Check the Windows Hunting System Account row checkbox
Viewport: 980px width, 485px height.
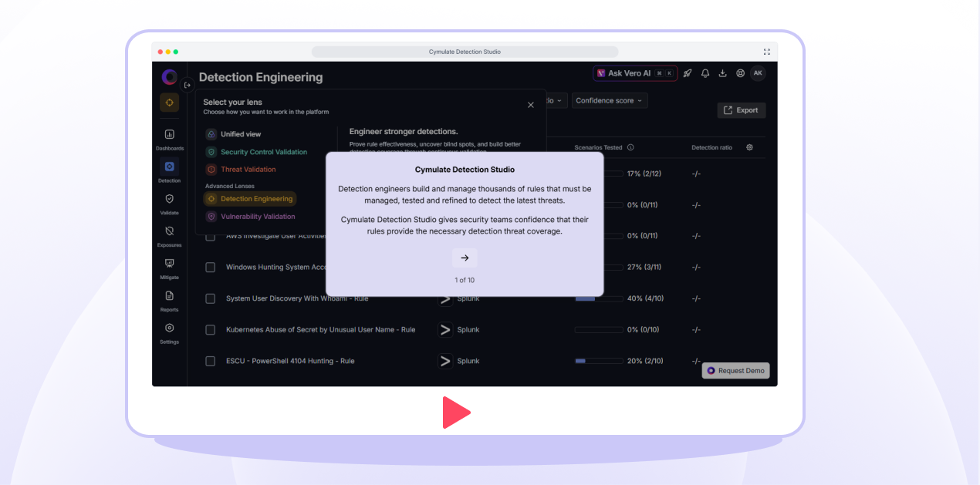click(x=210, y=268)
